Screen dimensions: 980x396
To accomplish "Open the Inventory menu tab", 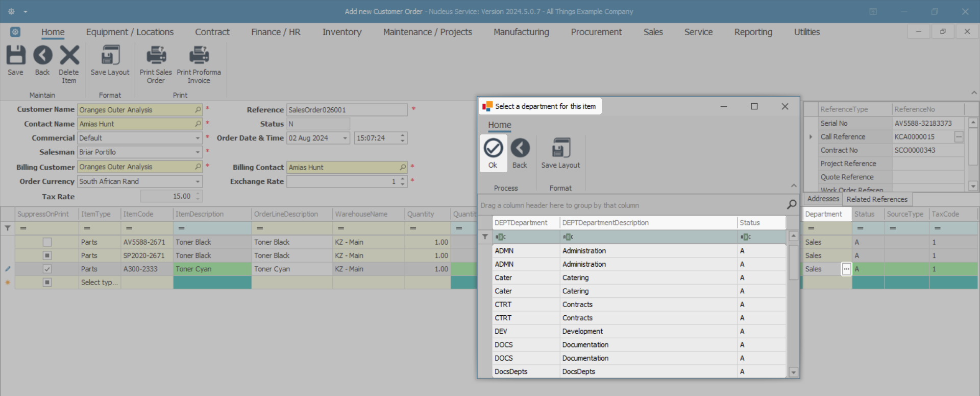I will [x=341, y=32].
